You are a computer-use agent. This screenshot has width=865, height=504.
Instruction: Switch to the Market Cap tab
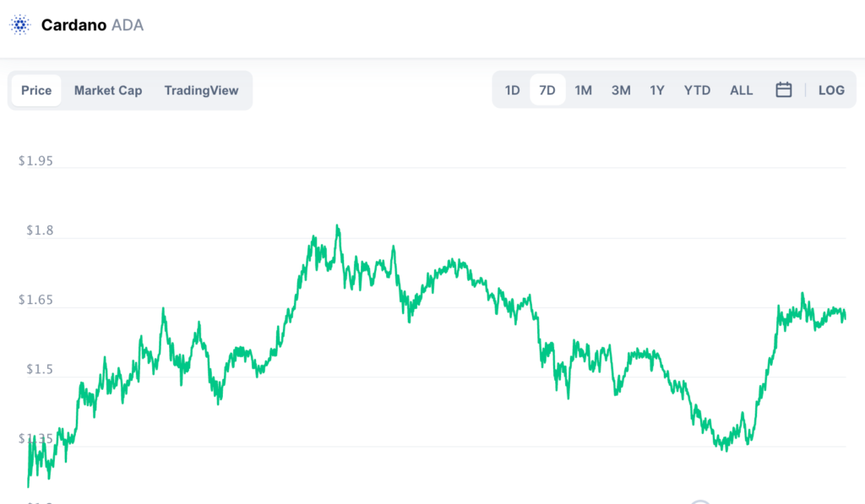click(108, 90)
